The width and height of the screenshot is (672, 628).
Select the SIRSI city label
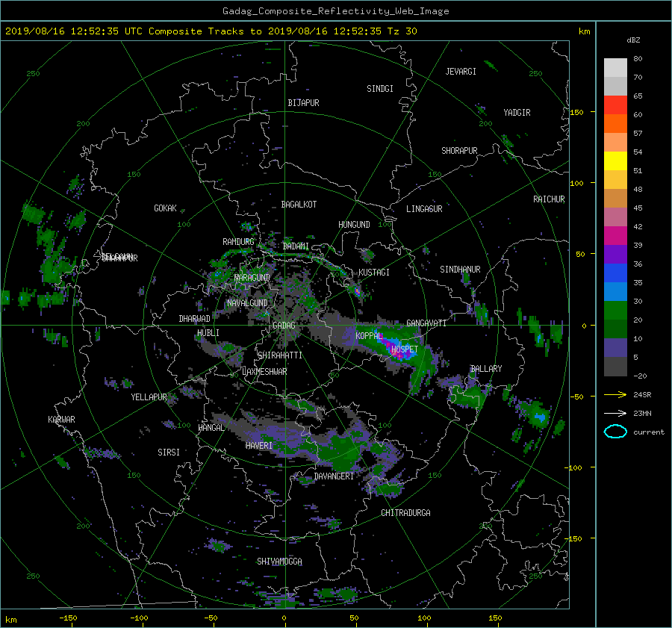[x=169, y=453]
